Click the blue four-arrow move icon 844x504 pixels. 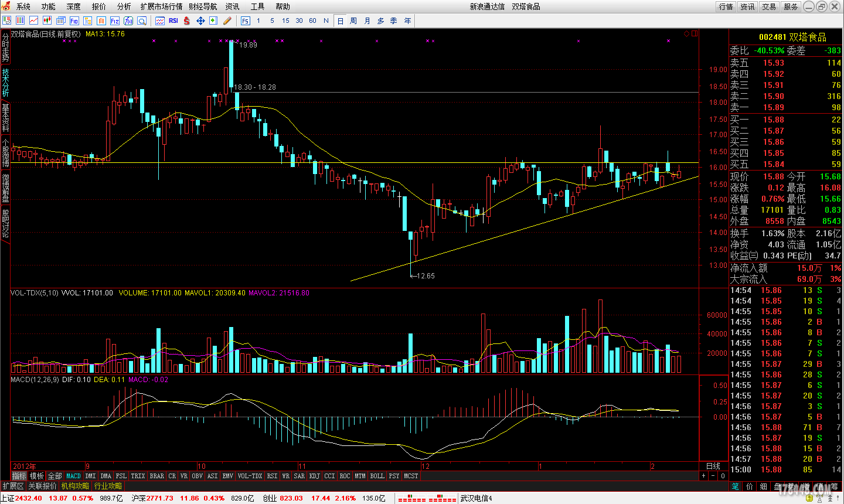[200, 21]
